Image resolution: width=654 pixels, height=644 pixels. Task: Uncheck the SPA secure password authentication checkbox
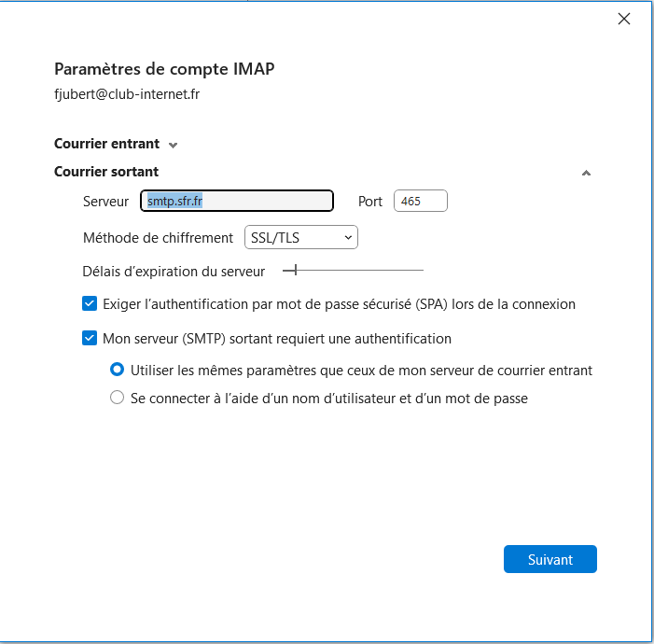click(x=90, y=303)
